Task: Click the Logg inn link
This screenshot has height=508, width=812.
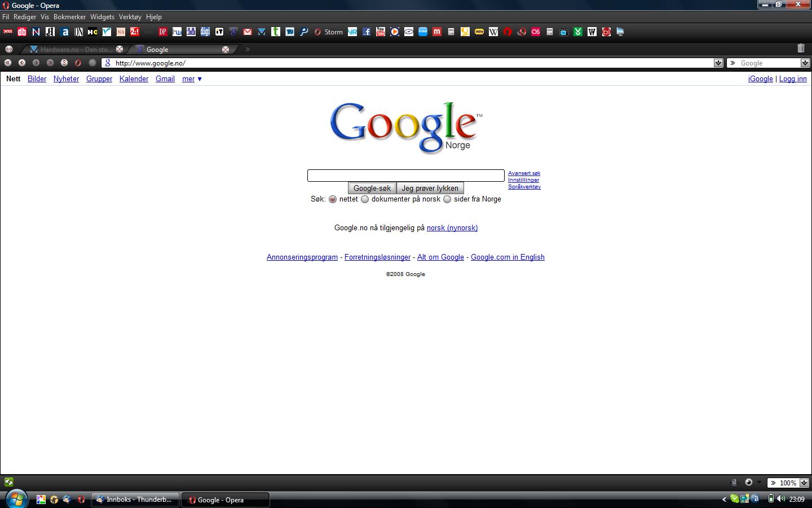Action: 793,79
